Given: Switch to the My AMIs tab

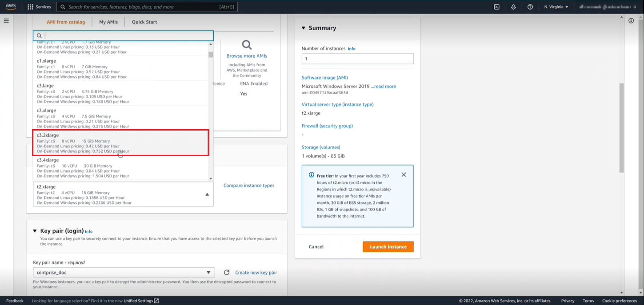Looking at the screenshot, I should (x=108, y=22).
